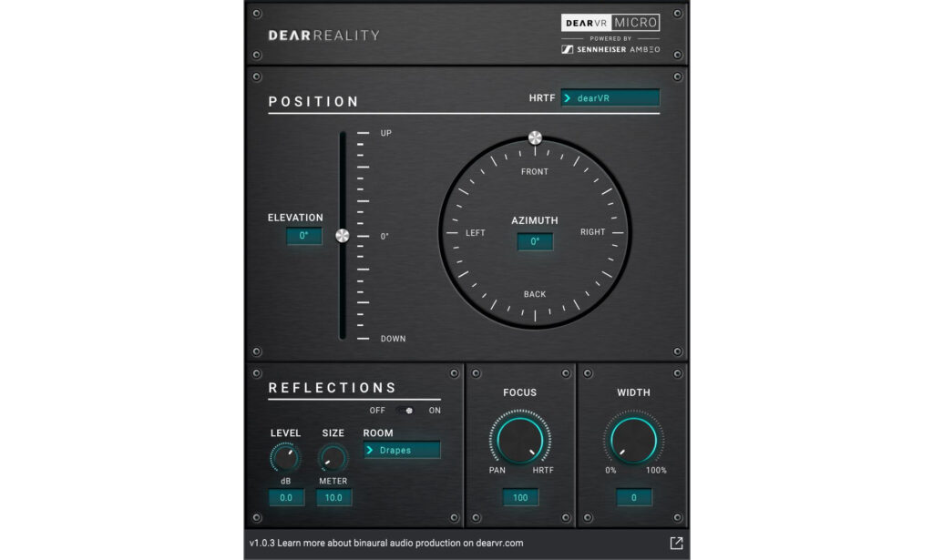Select the Focus value field showing 100
The height and width of the screenshot is (560, 933).
(520, 497)
